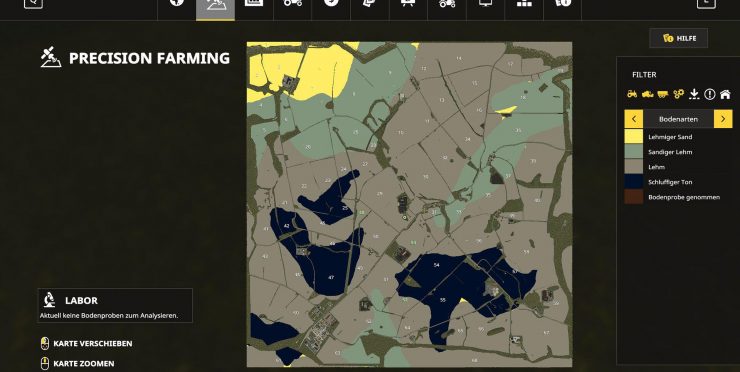Click field 54 on the soil map
The width and height of the screenshot is (740, 372).
coord(436,265)
